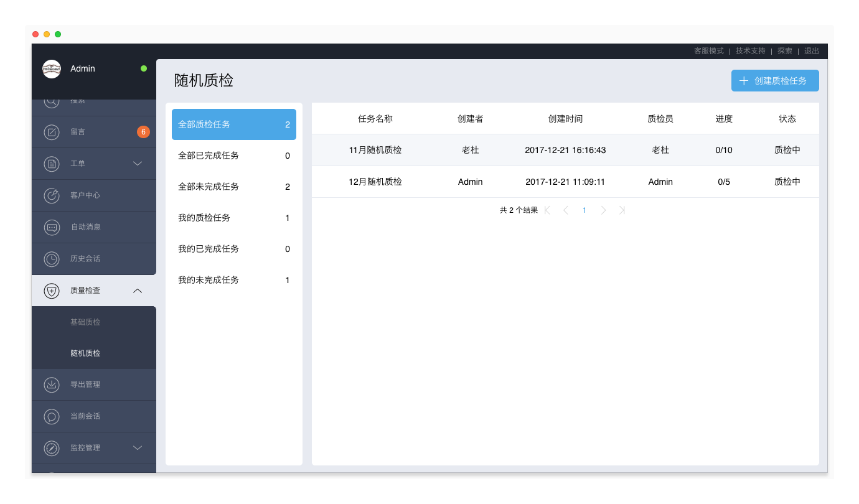Click the 质量检查 shield icon
Viewport: 859px width, 504px height.
point(52,291)
